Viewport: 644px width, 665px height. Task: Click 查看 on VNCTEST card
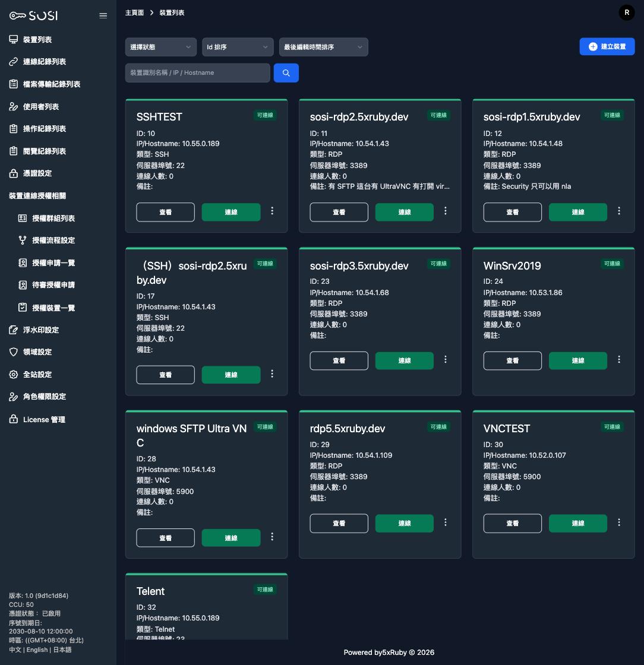[513, 523]
